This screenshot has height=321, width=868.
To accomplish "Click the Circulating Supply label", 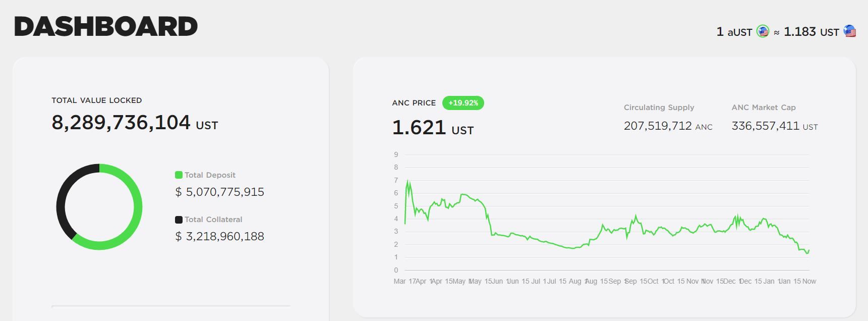I will [x=659, y=108].
